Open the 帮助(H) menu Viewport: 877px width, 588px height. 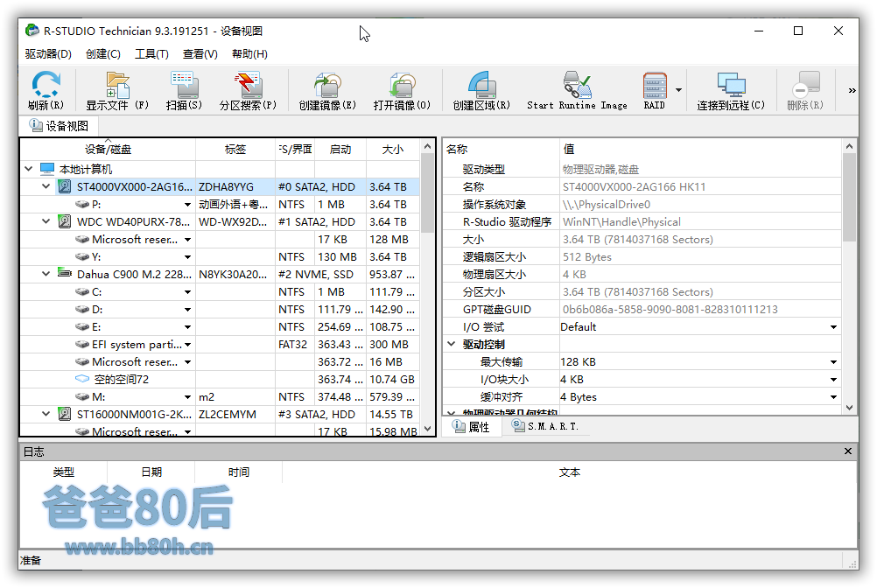249,54
